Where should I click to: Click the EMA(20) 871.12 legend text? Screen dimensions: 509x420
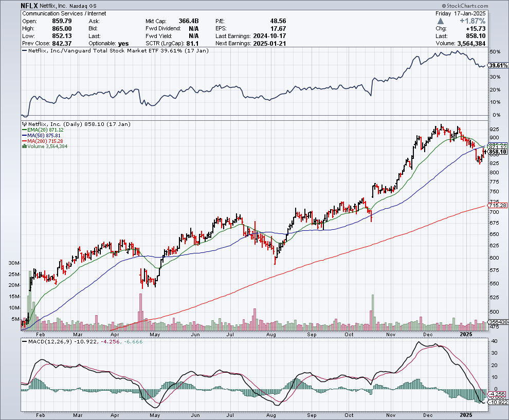pyautogui.click(x=45, y=130)
